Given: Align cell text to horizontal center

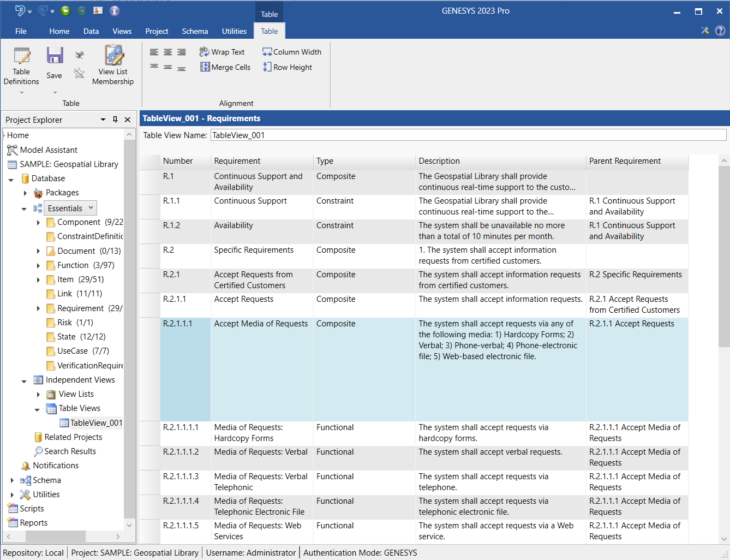Looking at the screenshot, I should (x=167, y=52).
